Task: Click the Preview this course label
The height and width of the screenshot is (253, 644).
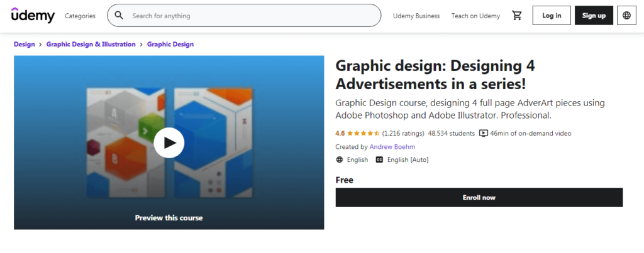Action: pos(169,218)
